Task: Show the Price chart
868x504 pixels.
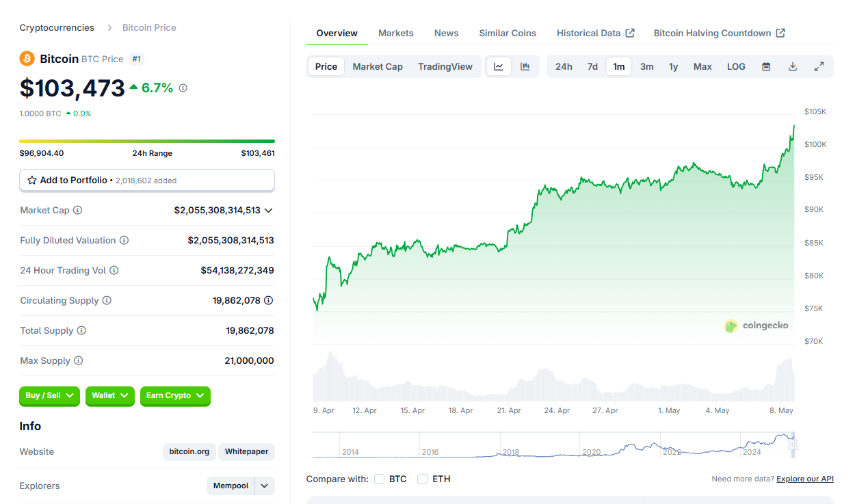Action: point(326,66)
